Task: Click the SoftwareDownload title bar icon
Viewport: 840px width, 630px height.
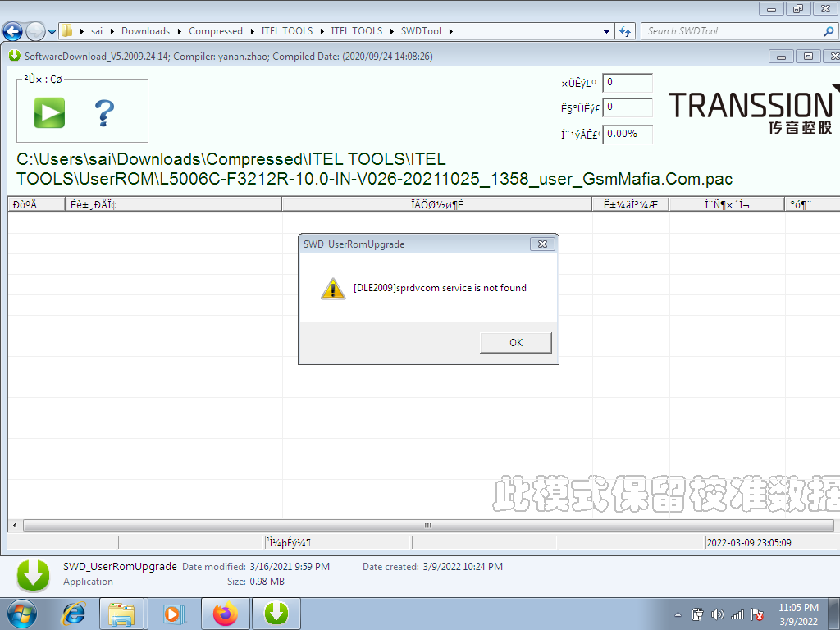Action: point(15,56)
